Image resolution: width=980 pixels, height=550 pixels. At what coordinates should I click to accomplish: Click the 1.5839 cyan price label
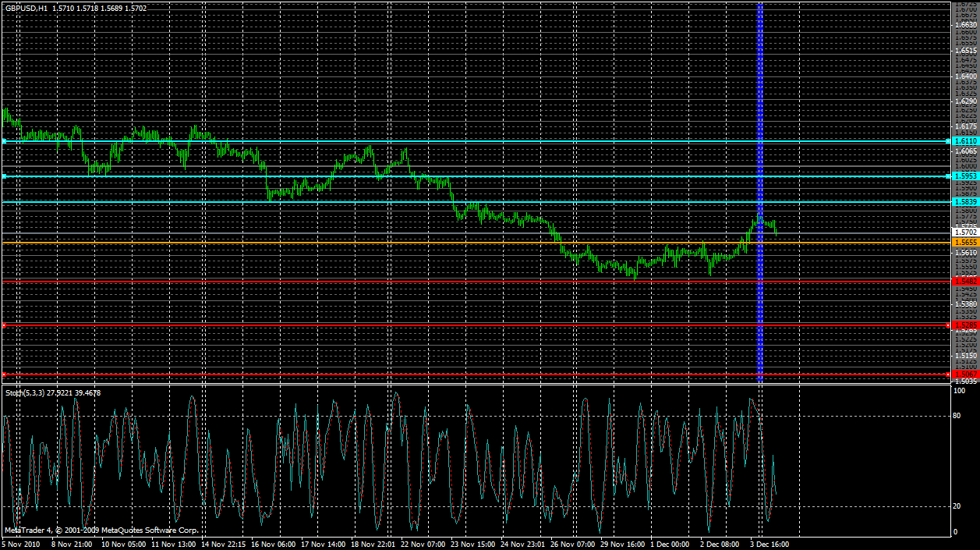[x=965, y=202]
